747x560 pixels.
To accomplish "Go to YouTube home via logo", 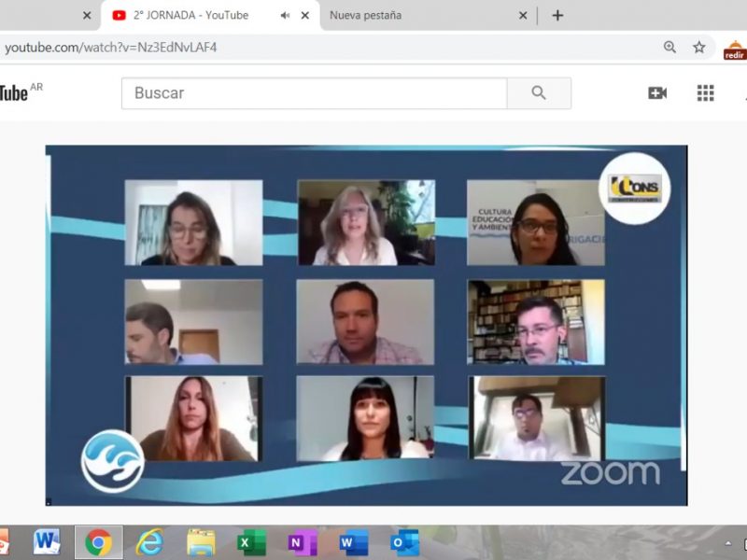I will pos(14,92).
